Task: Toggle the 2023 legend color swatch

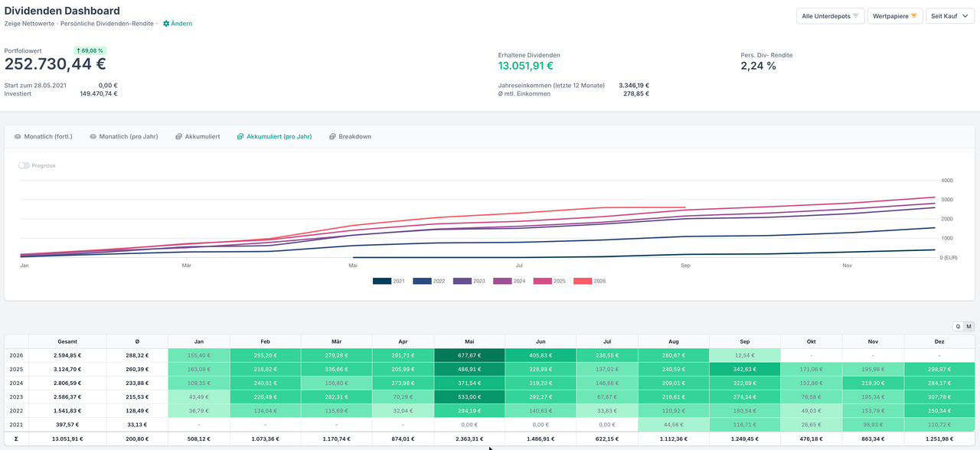Action: click(462, 281)
